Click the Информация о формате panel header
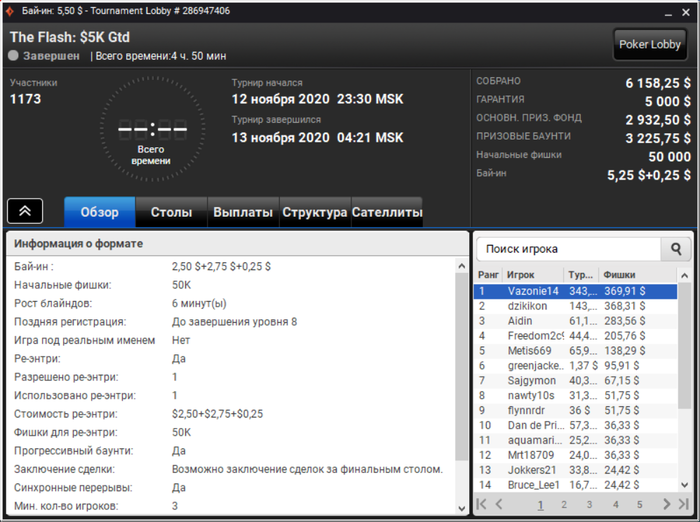The width and height of the screenshot is (700, 522). pos(237,244)
